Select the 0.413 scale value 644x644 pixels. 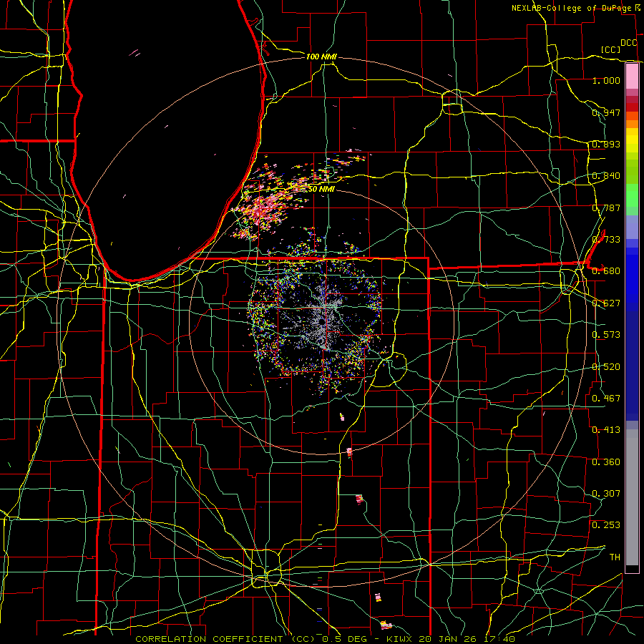(x=606, y=430)
